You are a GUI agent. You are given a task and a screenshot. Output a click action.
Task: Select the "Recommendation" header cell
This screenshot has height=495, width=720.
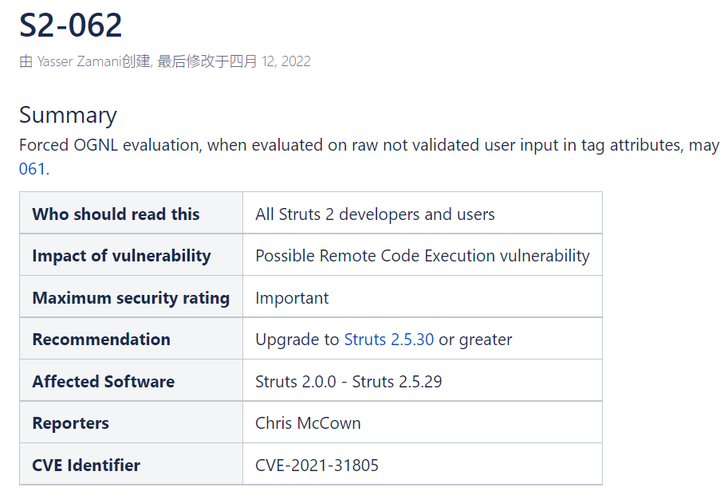(x=101, y=340)
